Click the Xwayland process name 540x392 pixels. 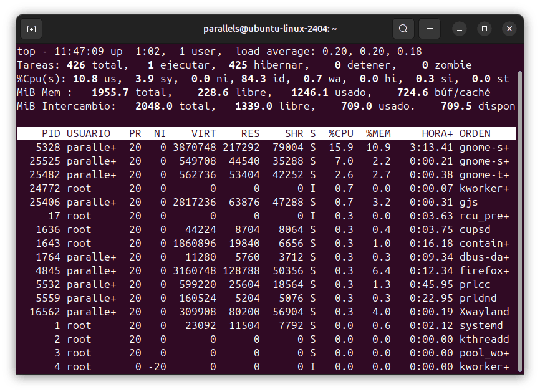coord(485,312)
